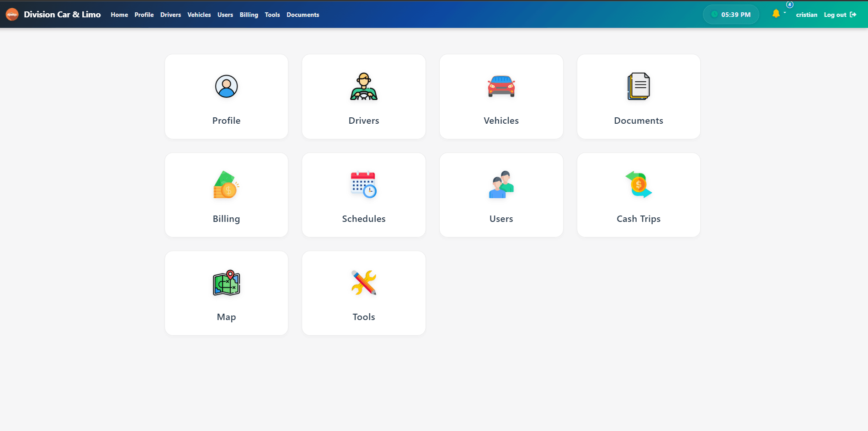Expand the notification bell dropdown
This screenshot has height=431, width=868.
click(778, 14)
